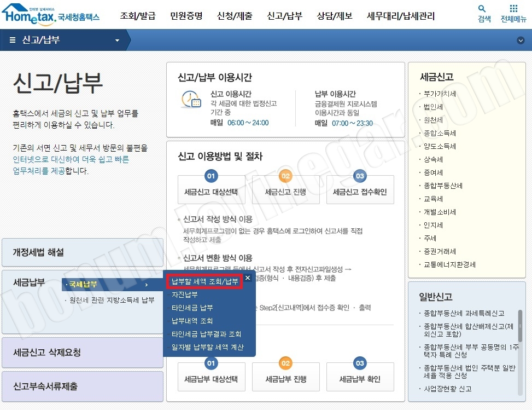Close the 국세납부 popup with the X icon
The width and height of the screenshot is (532, 410).
click(247, 278)
